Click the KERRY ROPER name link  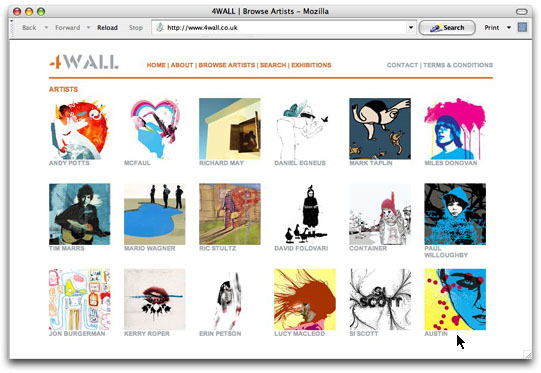147,334
